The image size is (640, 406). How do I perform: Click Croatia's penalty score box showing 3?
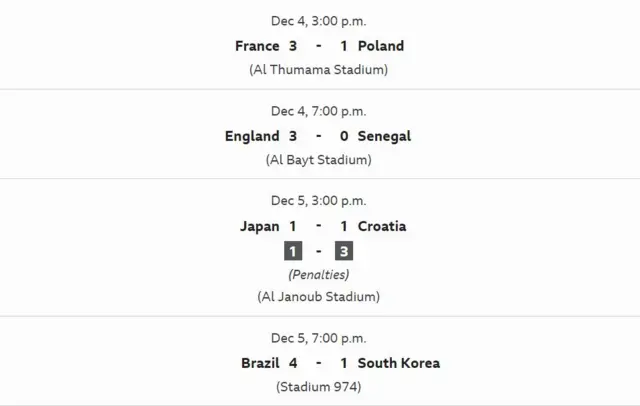[x=344, y=251]
